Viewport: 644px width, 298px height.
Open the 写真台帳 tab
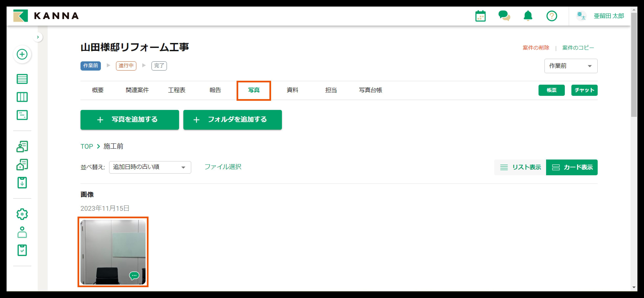(370, 90)
